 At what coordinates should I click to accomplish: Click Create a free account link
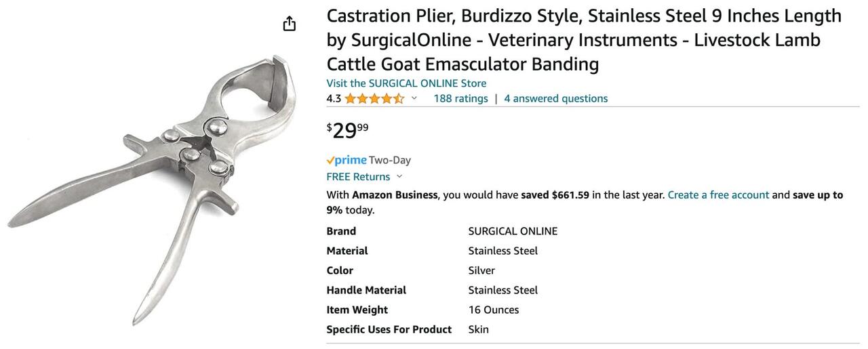click(718, 195)
